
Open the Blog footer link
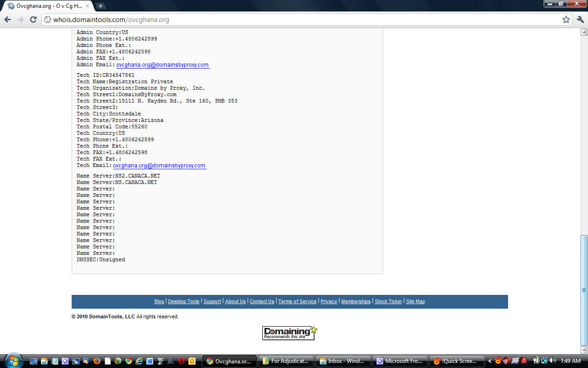(159, 301)
